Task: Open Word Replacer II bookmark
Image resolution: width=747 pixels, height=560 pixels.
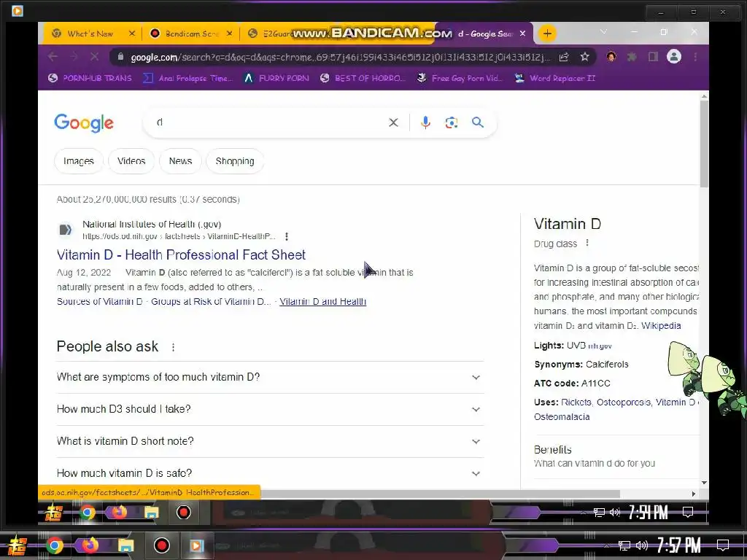Action: coord(555,78)
